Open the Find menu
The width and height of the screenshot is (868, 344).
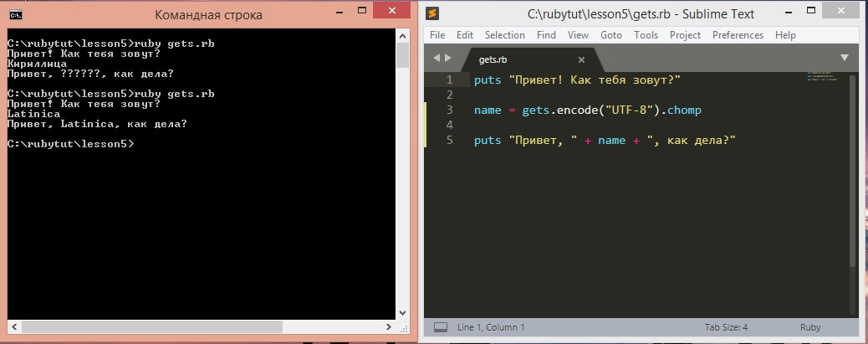(546, 35)
